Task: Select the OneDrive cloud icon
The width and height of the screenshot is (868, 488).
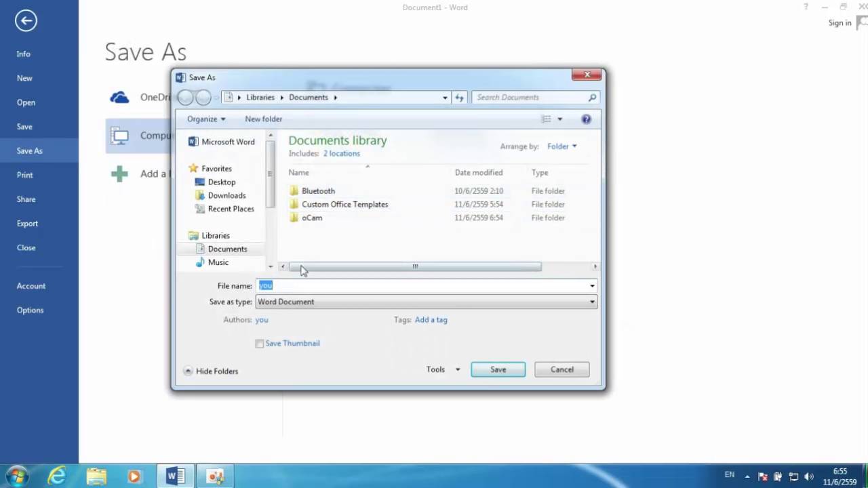Action: (x=119, y=98)
